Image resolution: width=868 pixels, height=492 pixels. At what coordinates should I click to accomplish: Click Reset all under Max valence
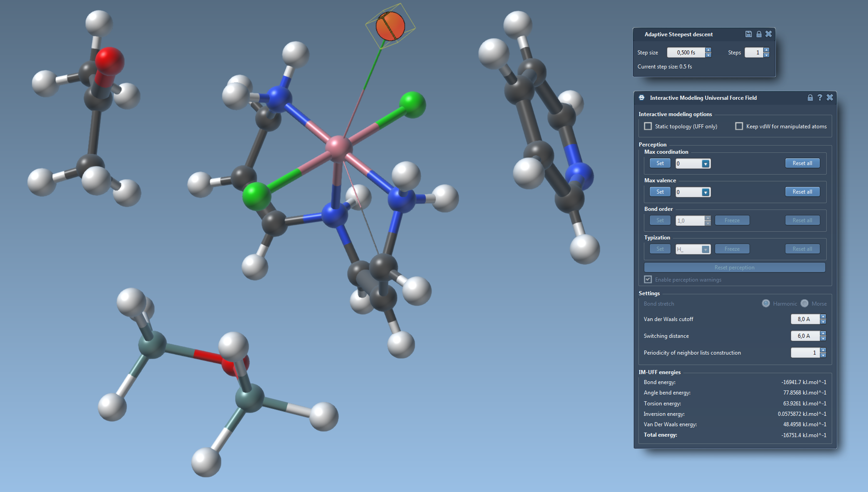(802, 192)
